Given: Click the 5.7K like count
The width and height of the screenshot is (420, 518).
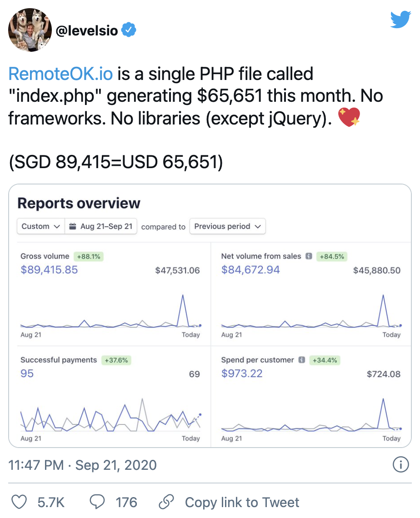Looking at the screenshot, I should (50, 502).
